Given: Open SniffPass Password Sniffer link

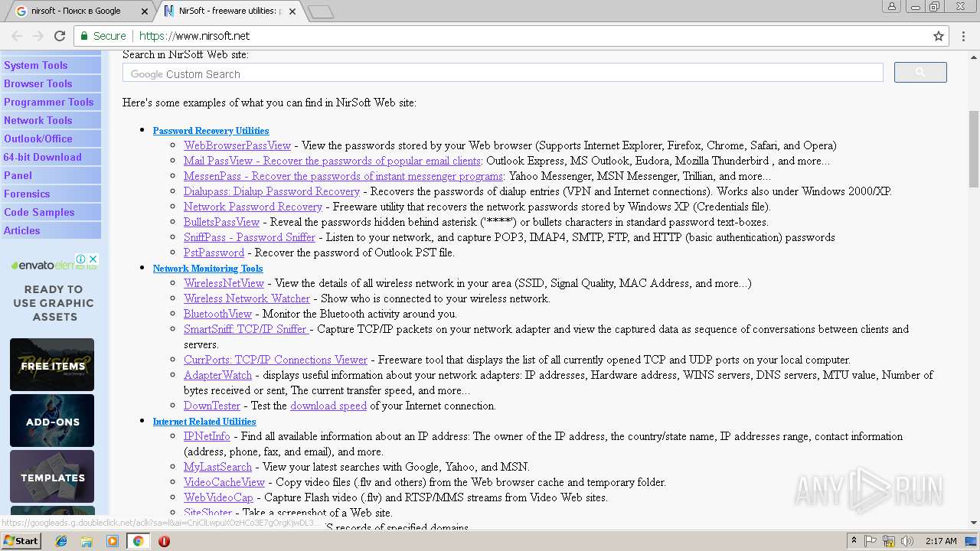Looking at the screenshot, I should click(x=250, y=237).
